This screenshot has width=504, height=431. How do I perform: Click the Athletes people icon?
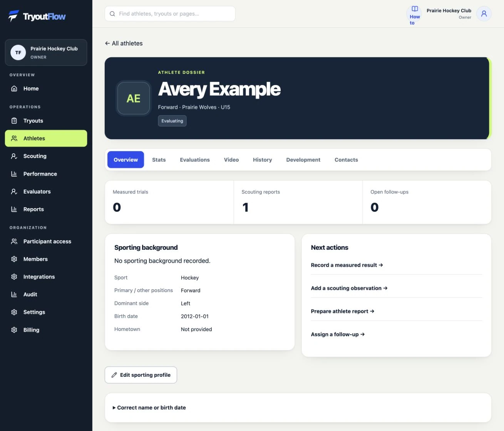(14, 139)
